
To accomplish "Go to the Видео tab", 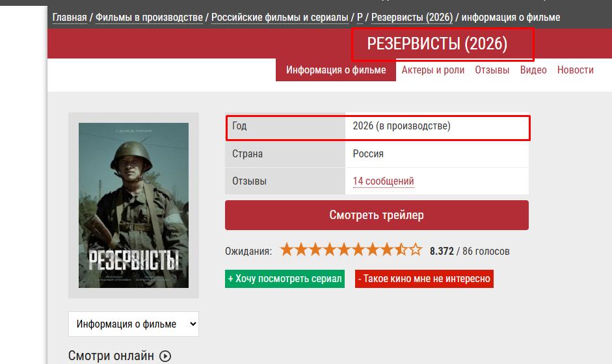I will point(533,70).
